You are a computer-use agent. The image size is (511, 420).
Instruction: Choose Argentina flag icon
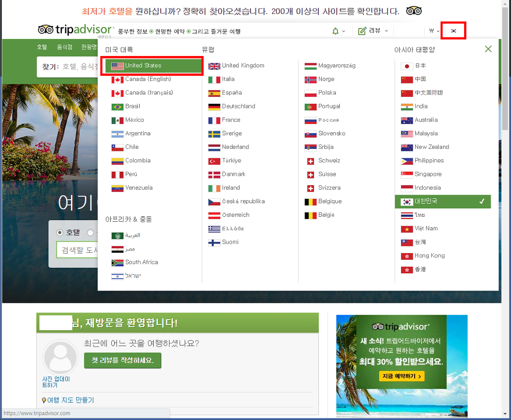[117, 134]
